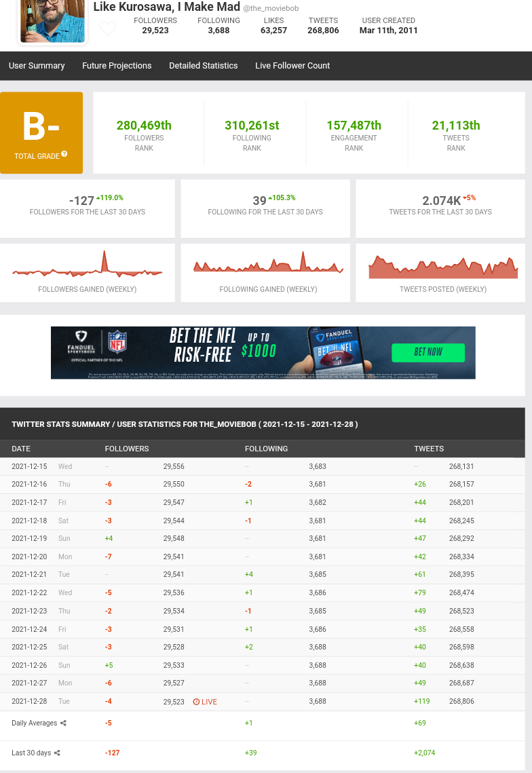Image resolution: width=532 pixels, height=773 pixels.
Task: Click the B- total grade box
Action: pos(41,132)
